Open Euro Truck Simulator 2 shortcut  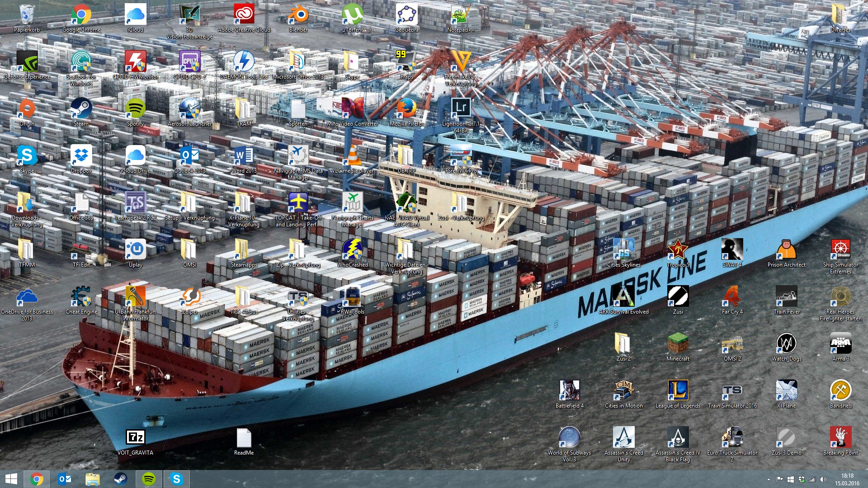tap(732, 439)
